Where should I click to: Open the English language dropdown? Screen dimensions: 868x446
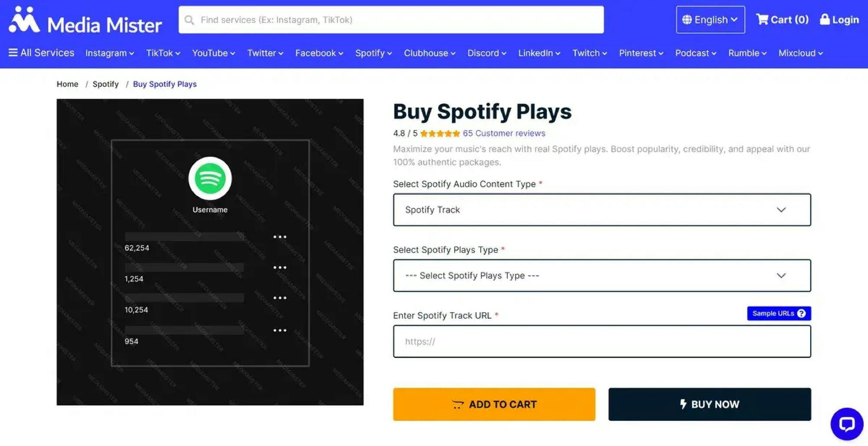[x=710, y=20]
